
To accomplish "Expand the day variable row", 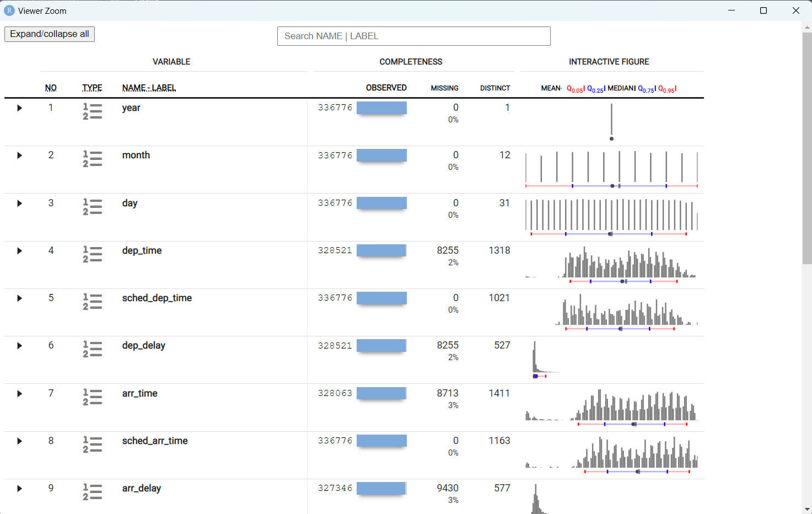I will [19, 204].
